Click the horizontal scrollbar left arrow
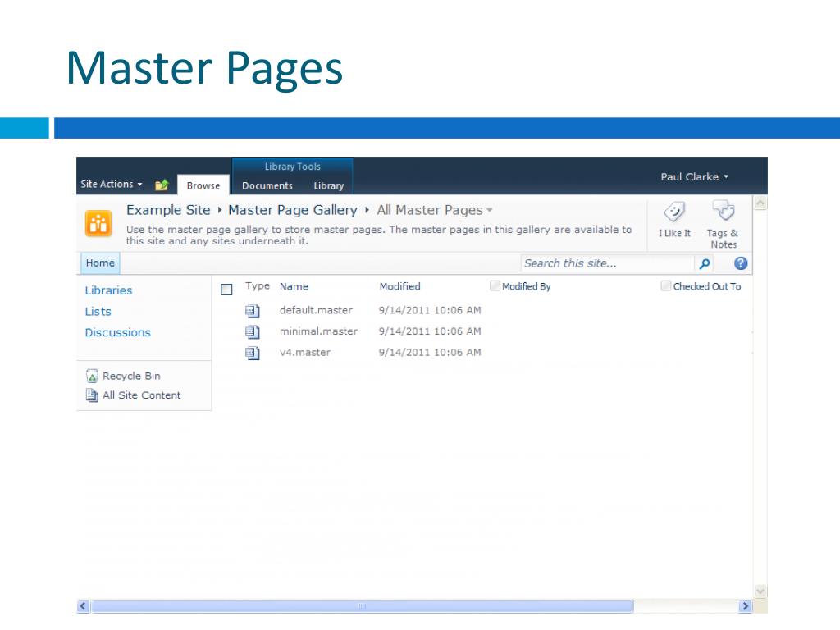Screen dimensions: 840x630 pyautogui.click(x=83, y=606)
